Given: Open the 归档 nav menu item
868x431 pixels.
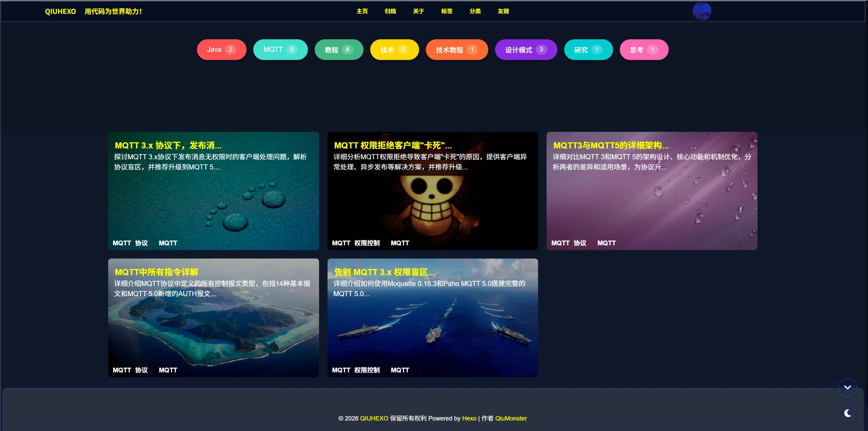Looking at the screenshot, I should (x=390, y=11).
